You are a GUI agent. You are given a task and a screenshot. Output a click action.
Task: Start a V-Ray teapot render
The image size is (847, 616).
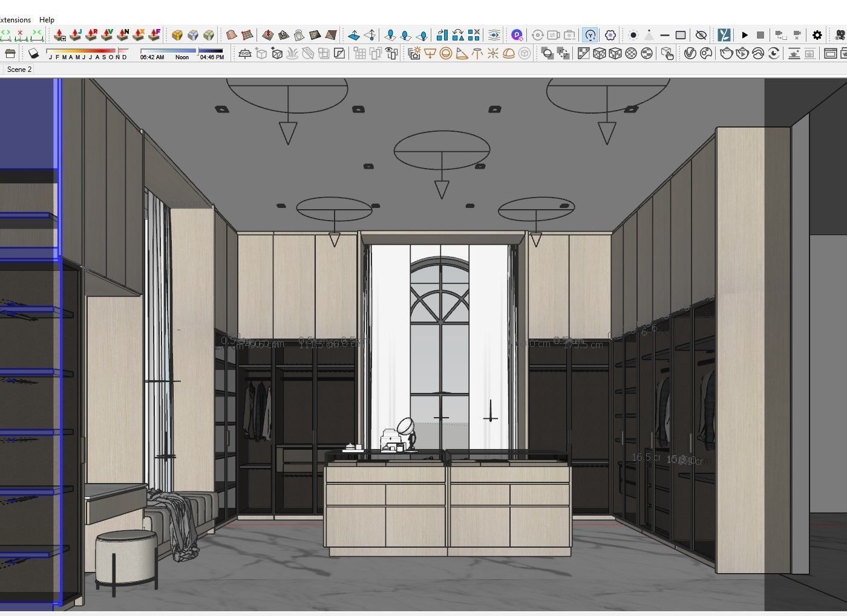coord(726,54)
